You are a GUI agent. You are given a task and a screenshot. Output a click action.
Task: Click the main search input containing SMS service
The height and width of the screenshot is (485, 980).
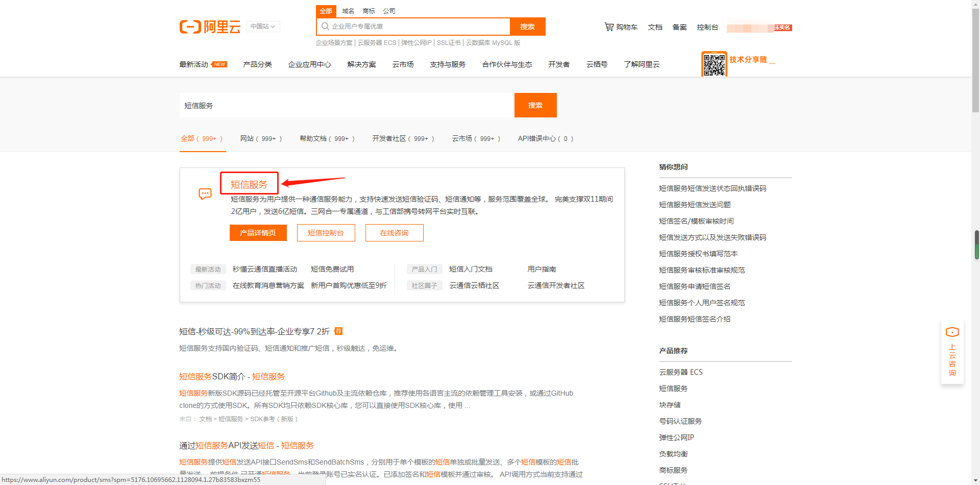(347, 106)
